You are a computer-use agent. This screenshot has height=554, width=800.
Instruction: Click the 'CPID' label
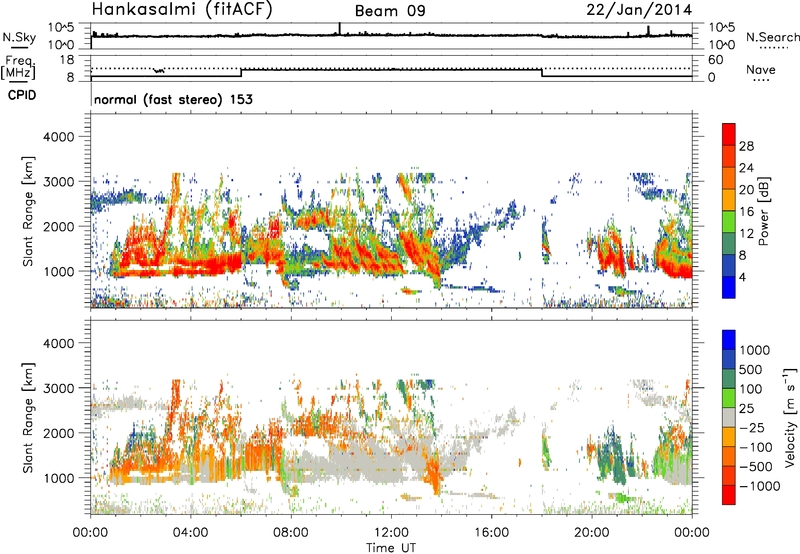point(22,95)
